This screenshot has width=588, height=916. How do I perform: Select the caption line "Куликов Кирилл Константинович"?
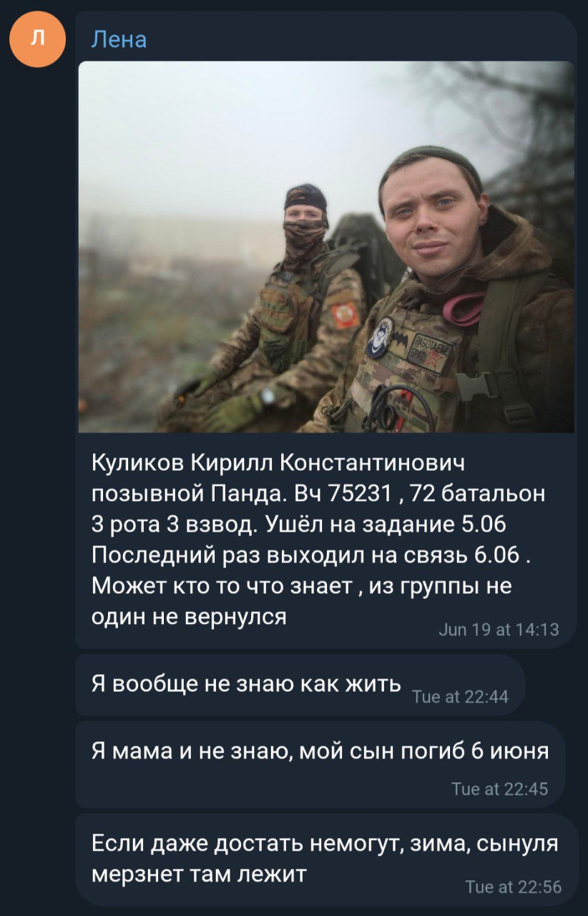click(x=279, y=464)
